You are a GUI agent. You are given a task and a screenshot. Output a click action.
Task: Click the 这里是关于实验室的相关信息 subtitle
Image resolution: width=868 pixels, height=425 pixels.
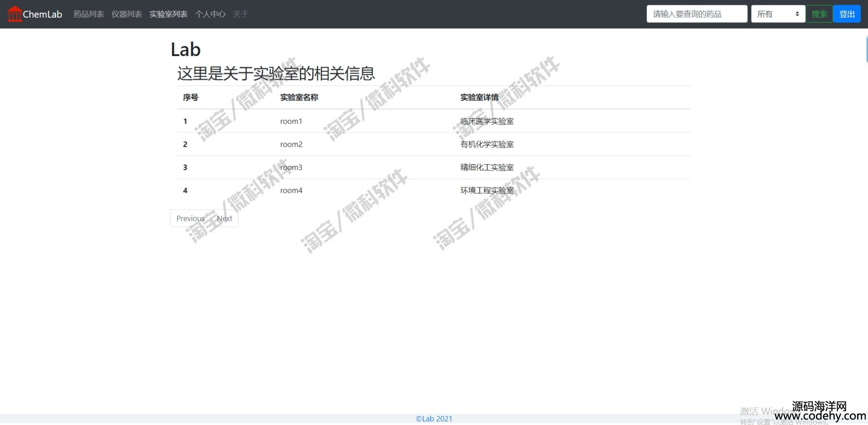pyautogui.click(x=276, y=73)
